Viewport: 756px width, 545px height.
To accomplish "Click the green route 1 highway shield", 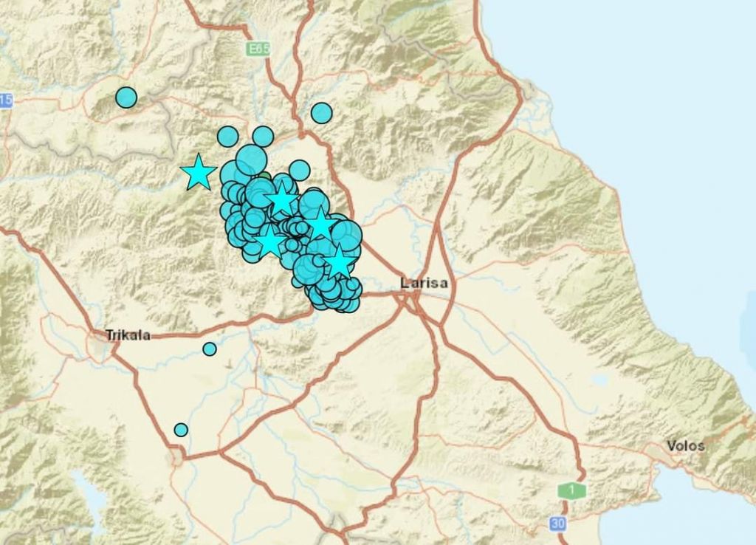I will coord(571,490).
